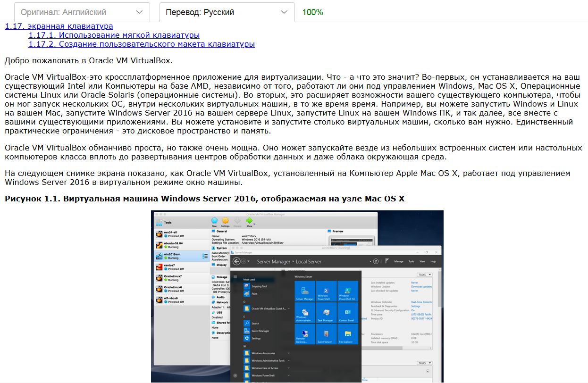This screenshot has width=588, height=383.
Task: Click the Audio section header in VM details
Action: (x=218, y=297)
